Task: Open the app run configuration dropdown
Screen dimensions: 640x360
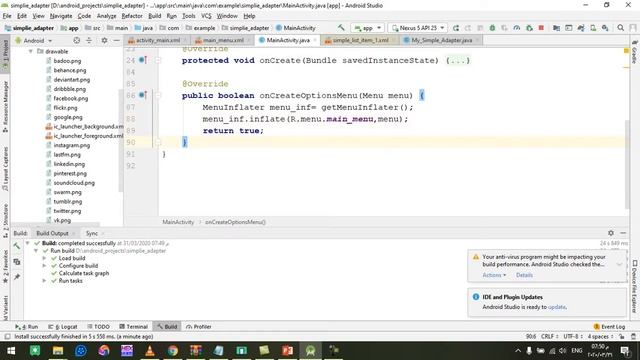Action: (x=367, y=28)
